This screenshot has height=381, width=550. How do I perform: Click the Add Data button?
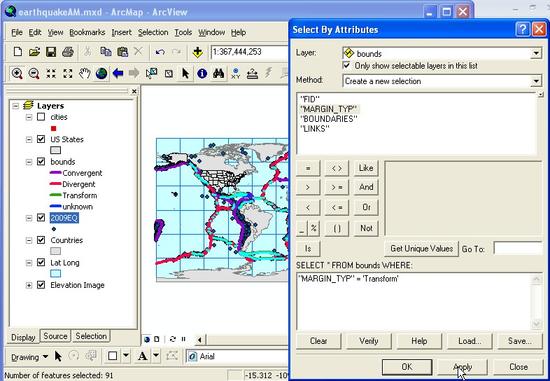[x=198, y=52]
